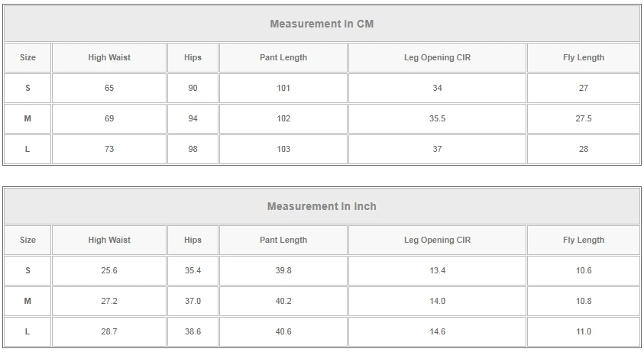Select the size M label in Inch table

tap(28, 302)
